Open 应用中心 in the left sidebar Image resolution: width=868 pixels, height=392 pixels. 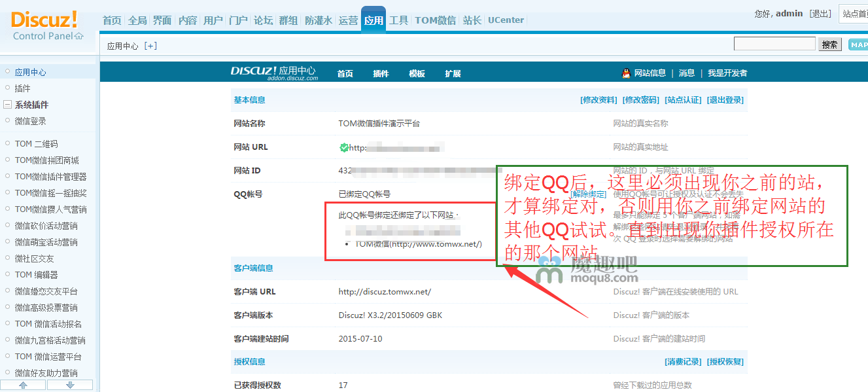30,73
